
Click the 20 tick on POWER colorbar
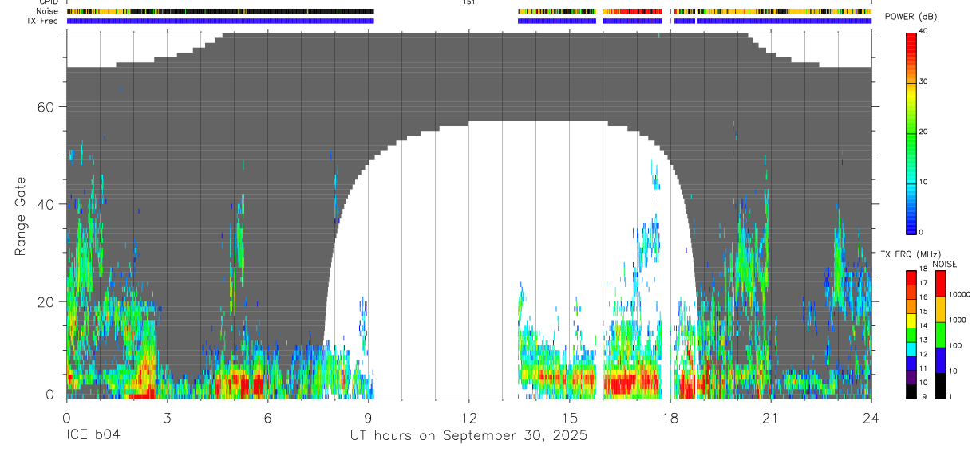click(923, 132)
